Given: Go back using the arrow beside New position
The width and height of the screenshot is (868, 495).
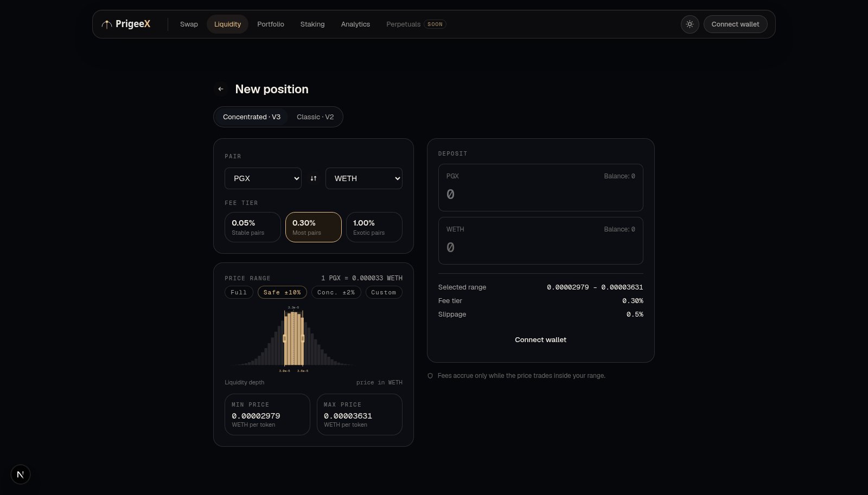Looking at the screenshot, I should (221, 89).
